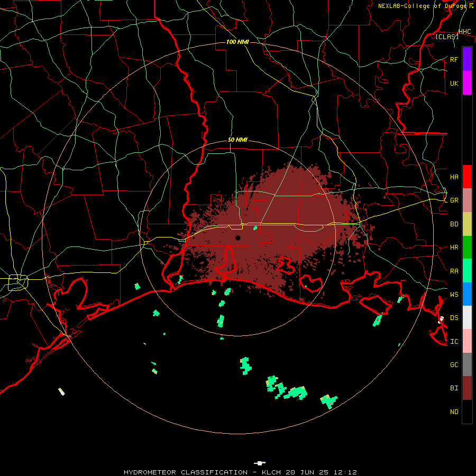Click the 'KLCH' radar site identifier
Viewport: 476px width, 476px height.
pos(272,472)
